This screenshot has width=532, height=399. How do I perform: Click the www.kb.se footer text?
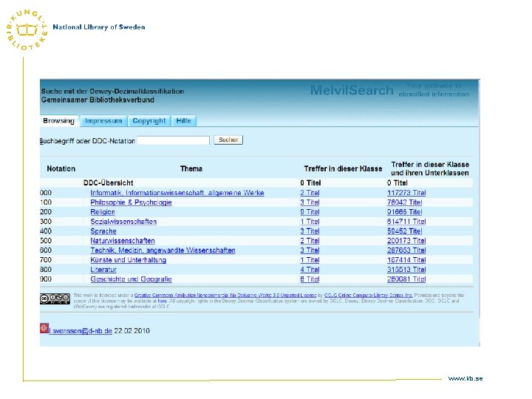(x=465, y=378)
